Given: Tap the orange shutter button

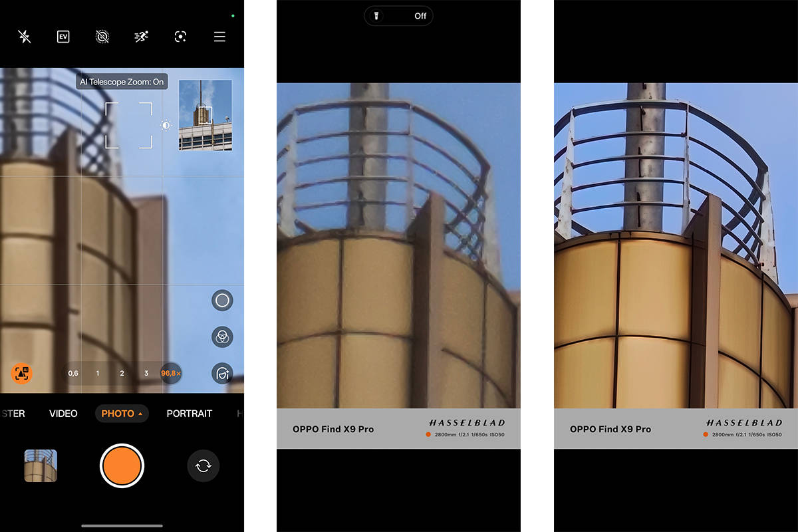Looking at the screenshot, I should (122, 466).
